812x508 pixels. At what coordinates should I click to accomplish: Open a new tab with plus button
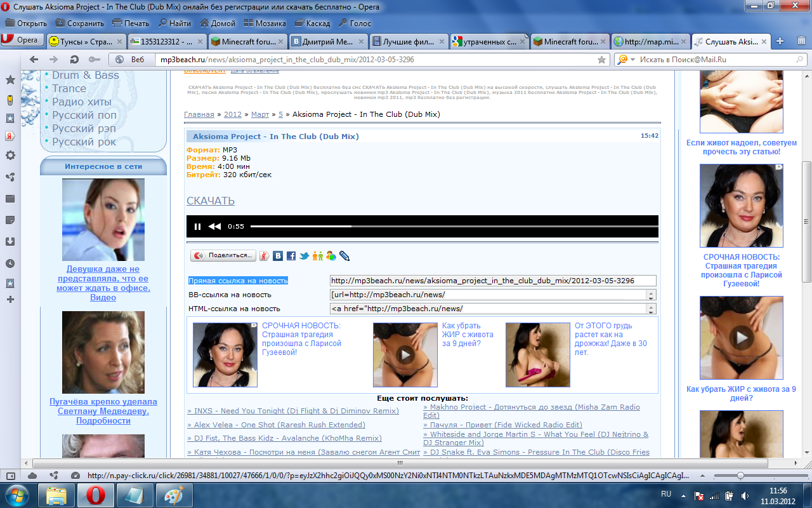(x=780, y=41)
